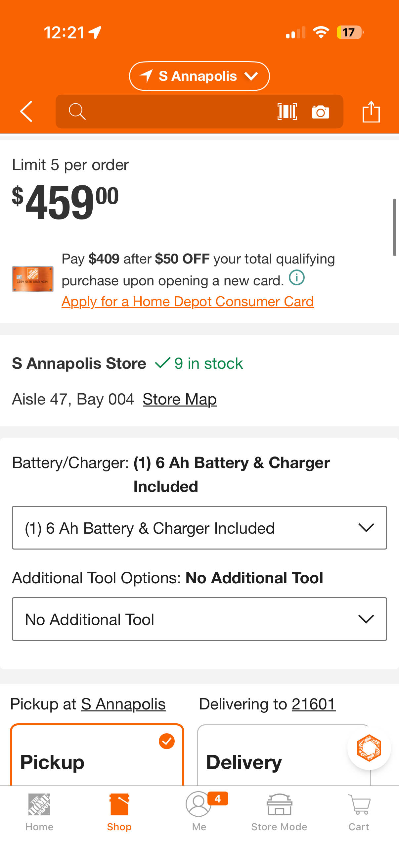
Task: Click the page scrollbar handle
Action: (x=394, y=227)
